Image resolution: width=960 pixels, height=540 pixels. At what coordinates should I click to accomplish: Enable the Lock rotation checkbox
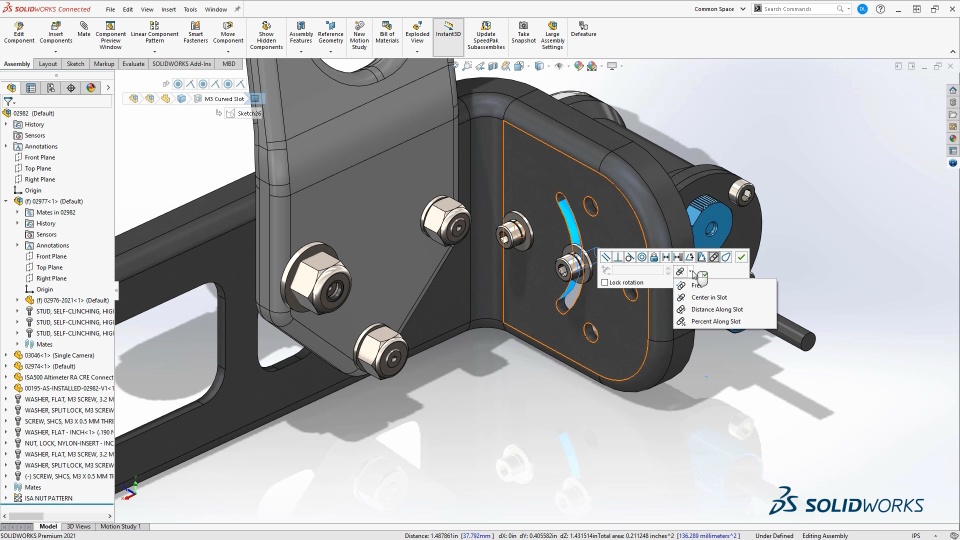[605, 283]
